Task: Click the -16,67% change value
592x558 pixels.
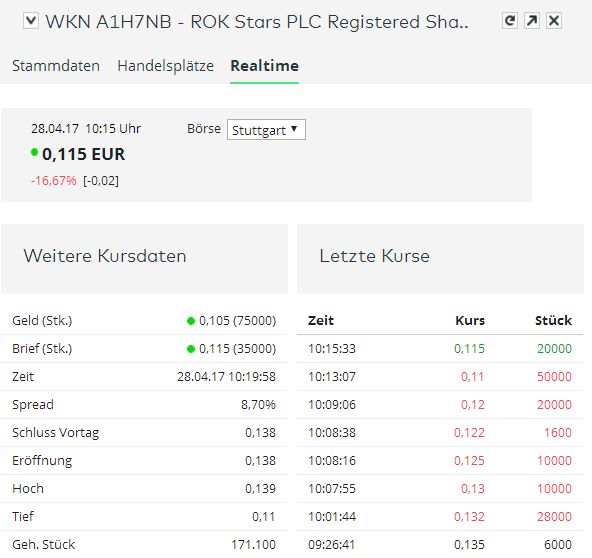Action: click(x=54, y=180)
